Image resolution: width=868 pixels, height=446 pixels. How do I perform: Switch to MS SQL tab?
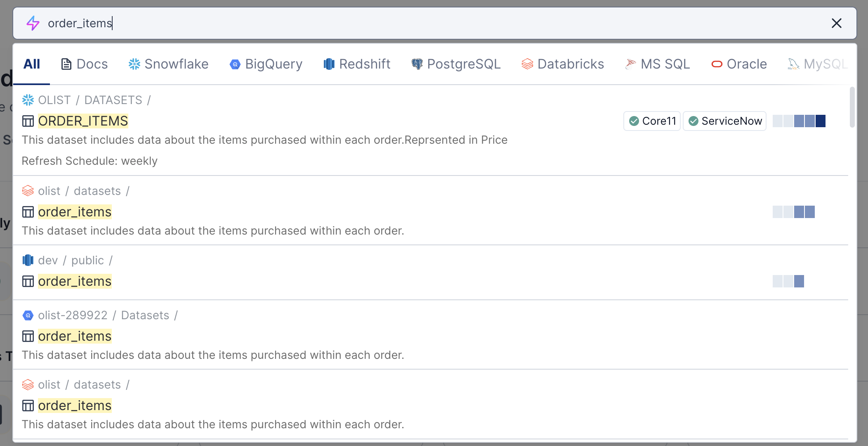coord(658,64)
